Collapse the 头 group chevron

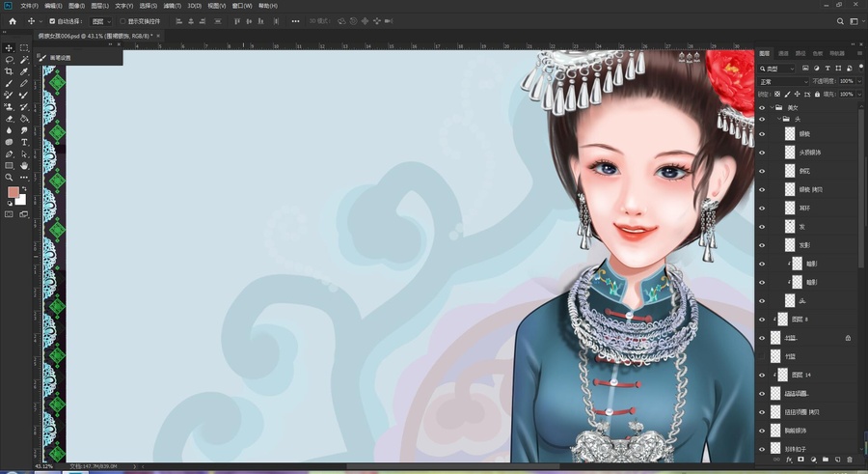(779, 119)
